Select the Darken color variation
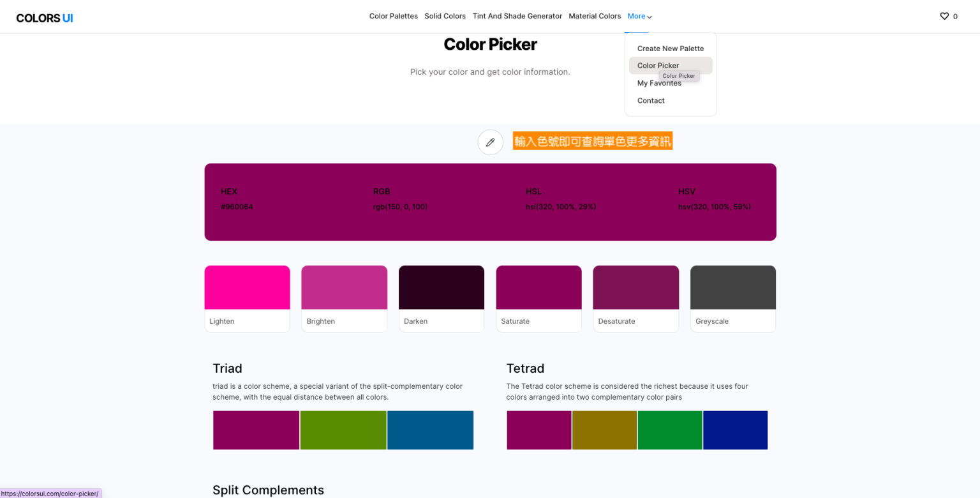Image resolution: width=980 pixels, height=498 pixels. coord(441,287)
